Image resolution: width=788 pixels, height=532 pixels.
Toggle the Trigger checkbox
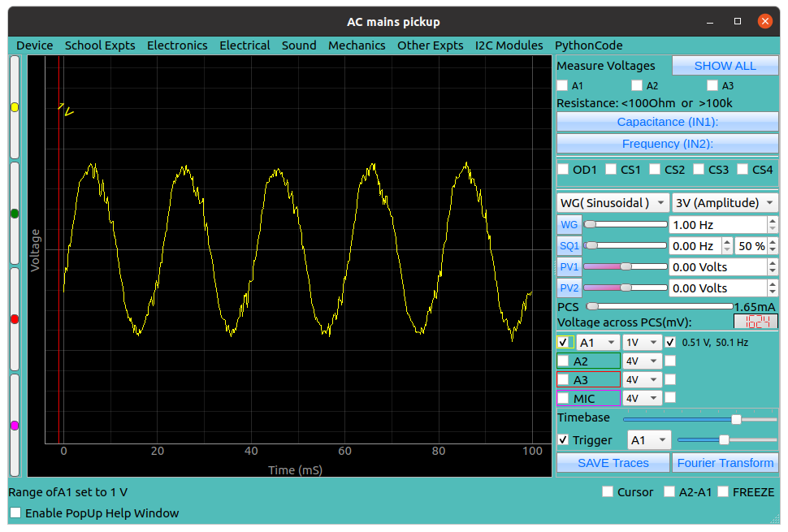[x=563, y=439]
